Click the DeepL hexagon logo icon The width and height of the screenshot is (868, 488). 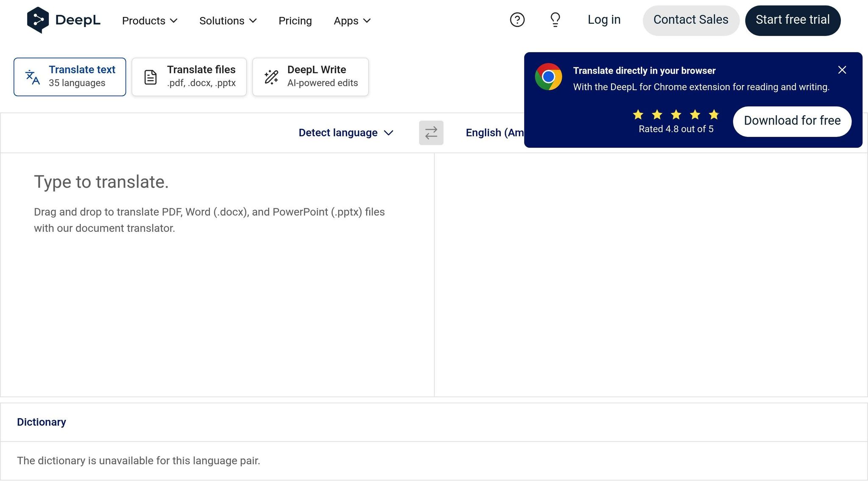tap(38, 20)
